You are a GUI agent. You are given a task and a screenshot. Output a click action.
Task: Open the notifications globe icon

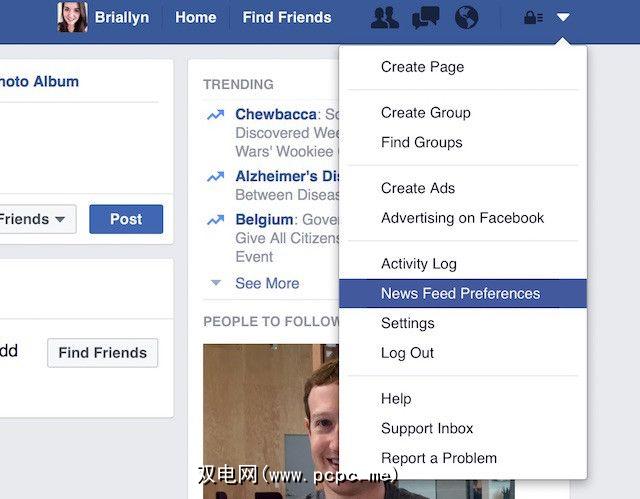467,18
